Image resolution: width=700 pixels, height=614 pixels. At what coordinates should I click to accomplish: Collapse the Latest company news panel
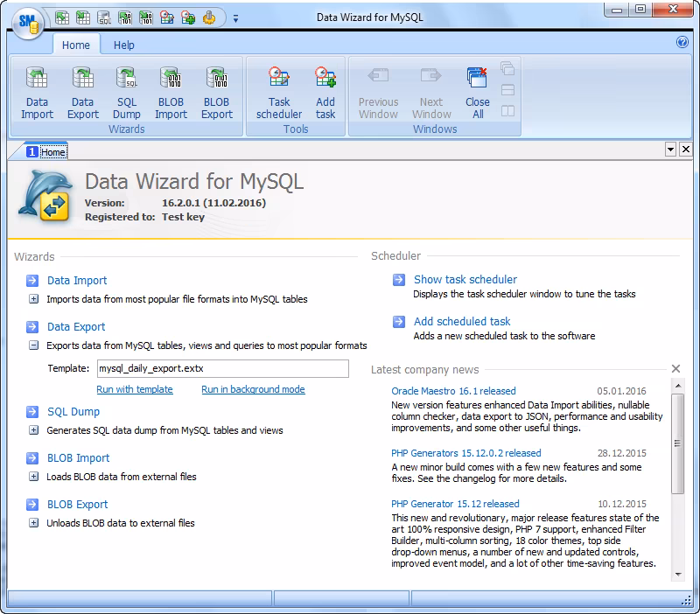tap(675, 368)
